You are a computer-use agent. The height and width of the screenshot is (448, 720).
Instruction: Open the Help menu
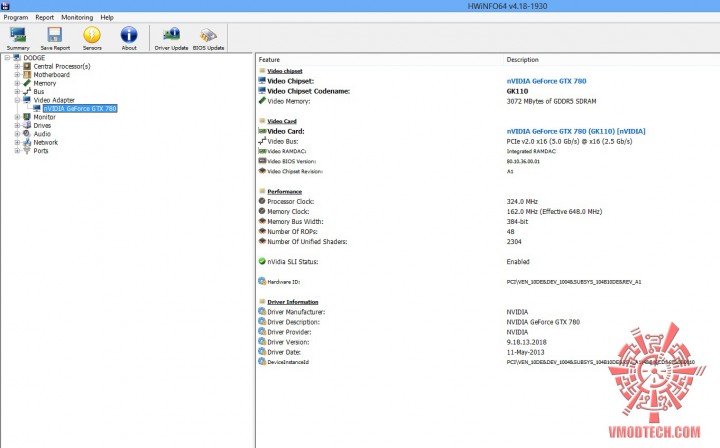coord(107,17)
